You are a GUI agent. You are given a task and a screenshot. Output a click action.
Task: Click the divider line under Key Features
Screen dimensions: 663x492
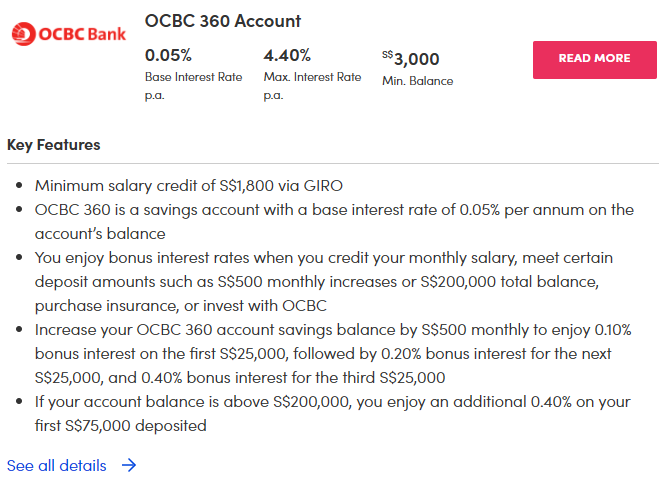pos(332,163)
